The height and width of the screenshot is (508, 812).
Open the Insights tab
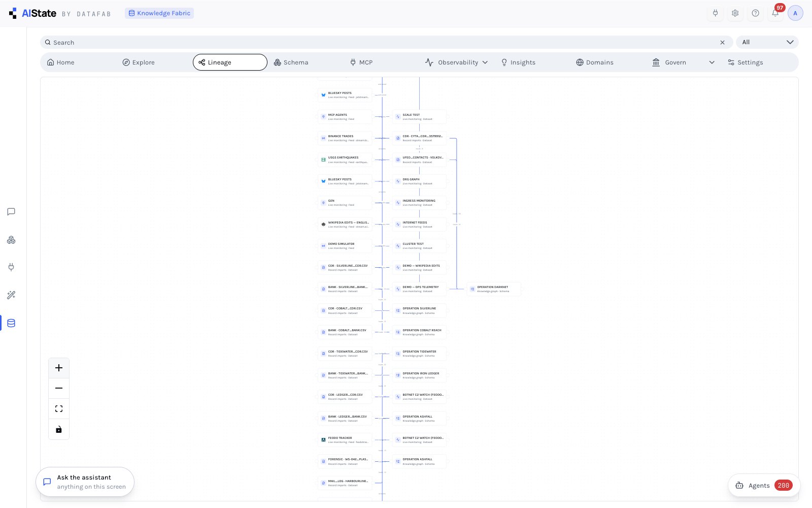point(518,62)
